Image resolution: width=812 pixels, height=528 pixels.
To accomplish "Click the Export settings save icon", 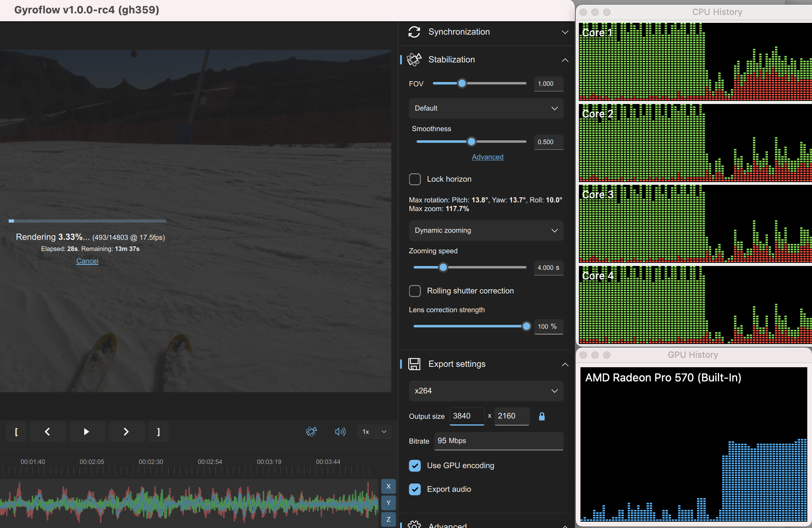I will [x=414, y=364].
